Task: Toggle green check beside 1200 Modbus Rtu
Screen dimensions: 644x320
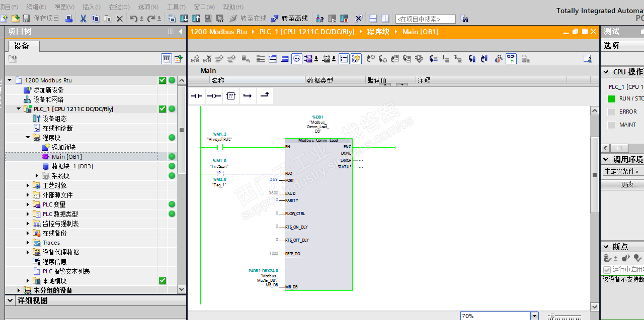Action: pyautogui.click(x=163, y=80)
